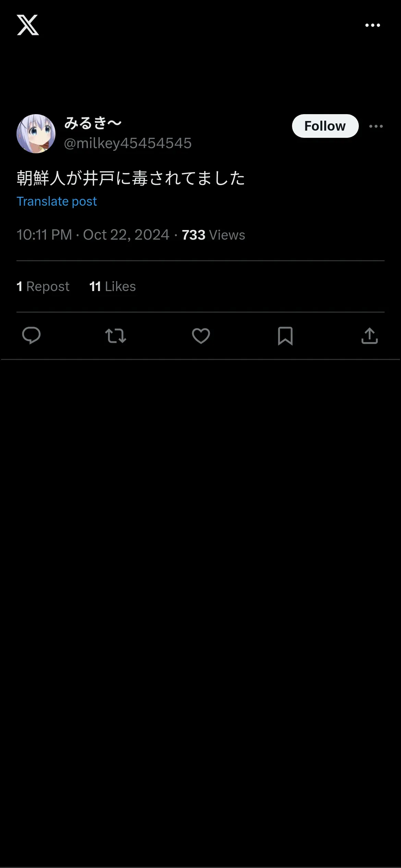Open the 733 Views count

(213, 235)
